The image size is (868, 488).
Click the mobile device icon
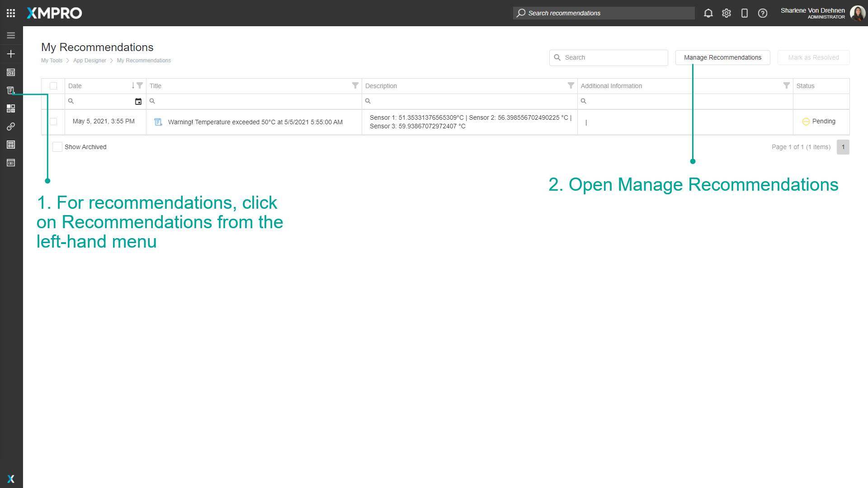click(x=745, y=13)
